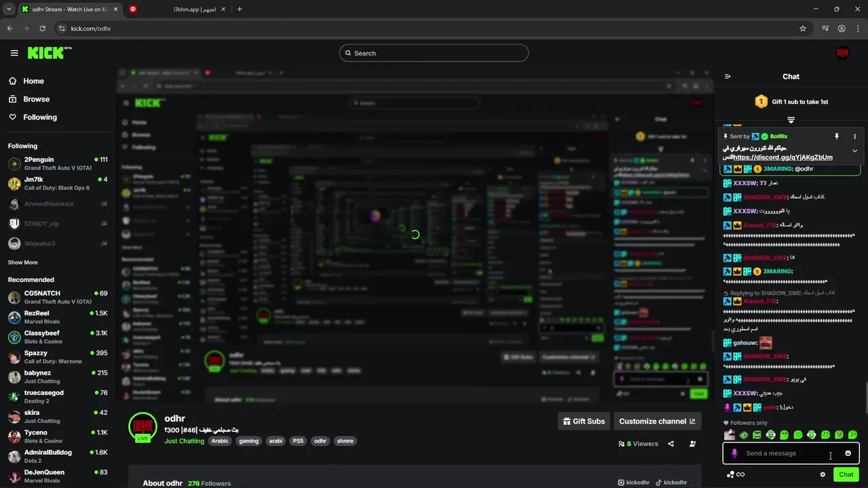Click the Kick search box

click(x=434, y=53)
